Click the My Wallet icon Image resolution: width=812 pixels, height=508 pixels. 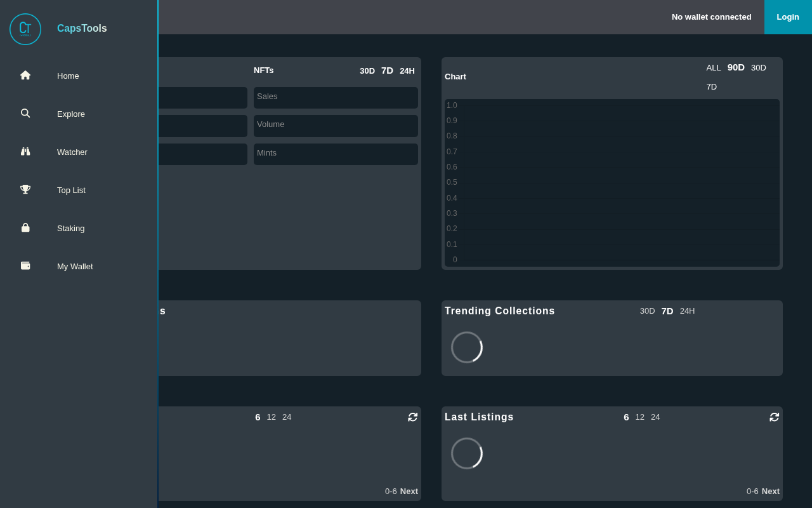25,266
